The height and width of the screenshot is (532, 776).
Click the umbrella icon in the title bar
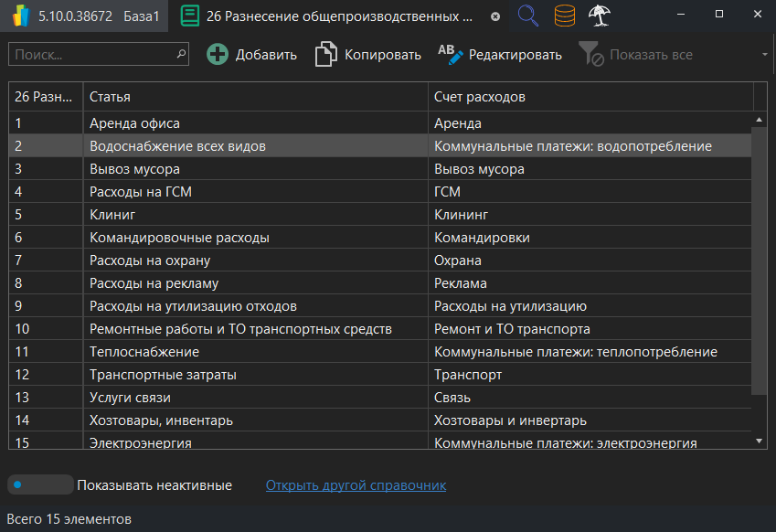600,15
